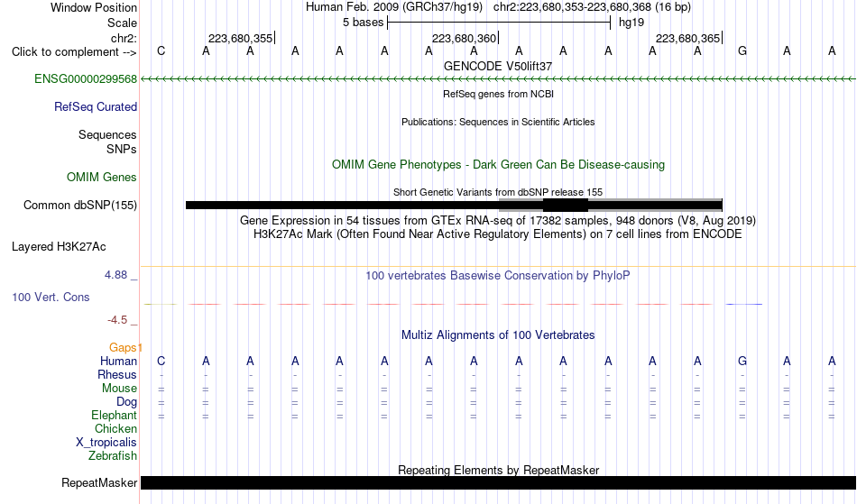Click the H3K27Ac Mark ENCODE track title
The height and width of the screenshot is (504, 857).
click(x=498, y=234)
